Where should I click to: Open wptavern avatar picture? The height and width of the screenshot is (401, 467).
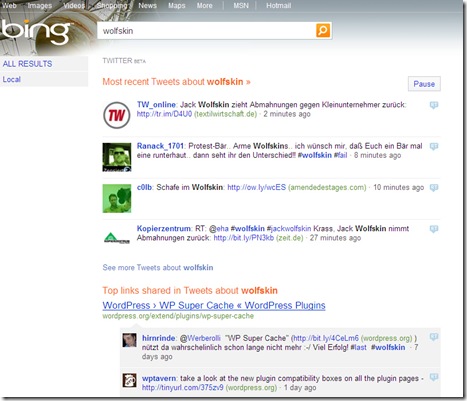[129, 380]
